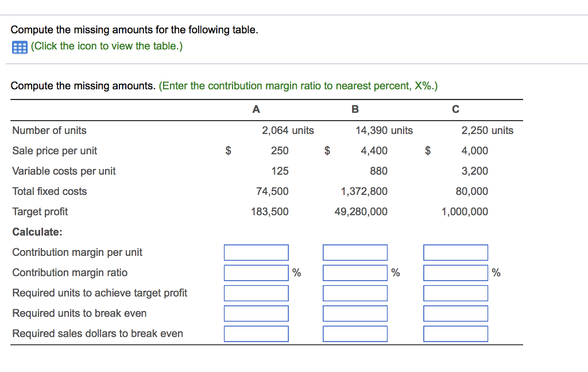Viewport: 588px width, 372px height.
Task: Click the blue table icon to view table
Action: point(18,47)
